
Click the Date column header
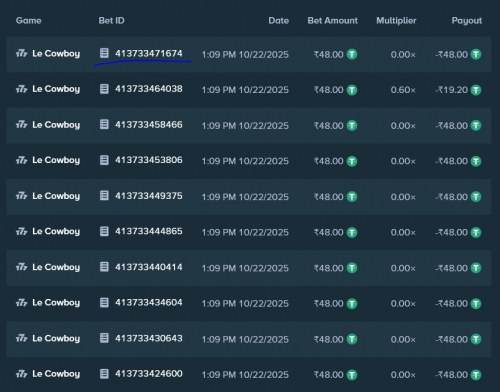click(x=279, y=21)
